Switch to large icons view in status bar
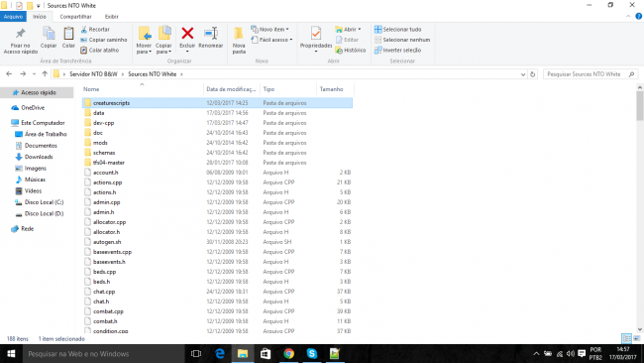Image resolution: width=644 pixels, height=363 pixels. 637,338
